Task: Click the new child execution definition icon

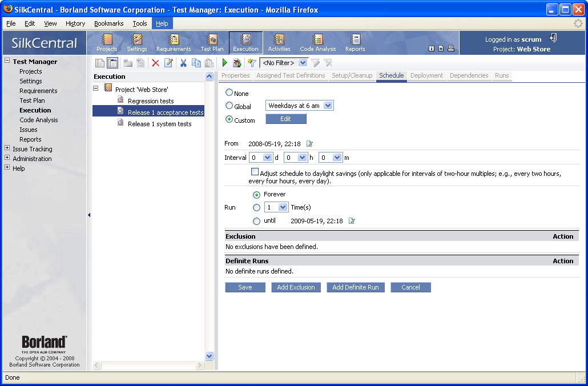Action: pos(140,63)
